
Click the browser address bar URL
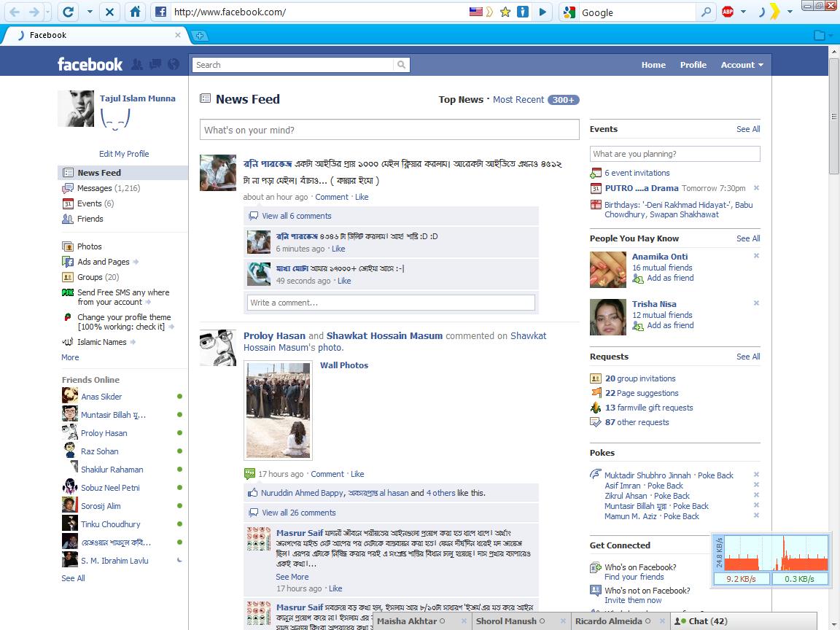pos(230,12)
